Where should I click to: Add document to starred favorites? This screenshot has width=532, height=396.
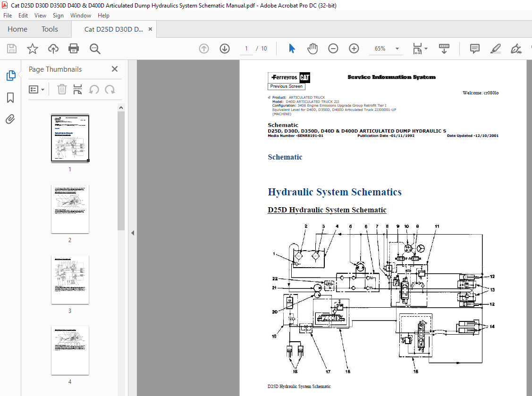[33, 49]
